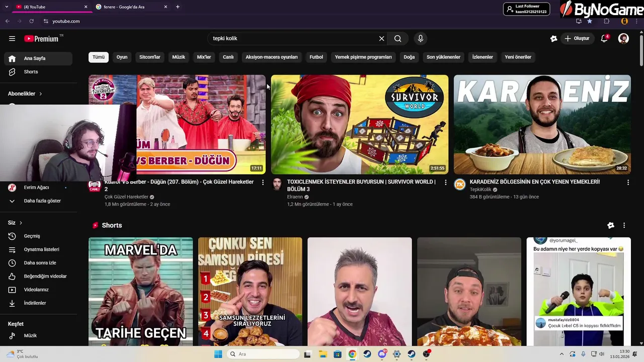644x362 pixels.
Task: Open Daha sonra izle list
Action: point(38,263)
